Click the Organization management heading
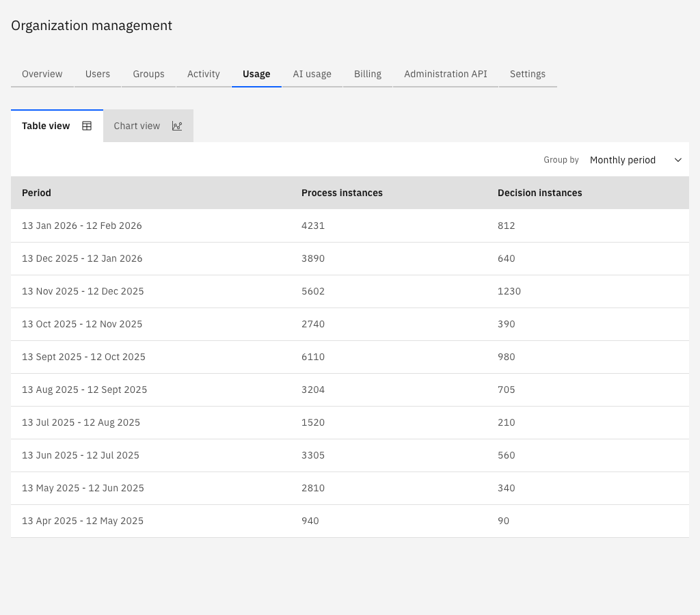Viewport: 700px width, 615px height. tap(92, 26)
